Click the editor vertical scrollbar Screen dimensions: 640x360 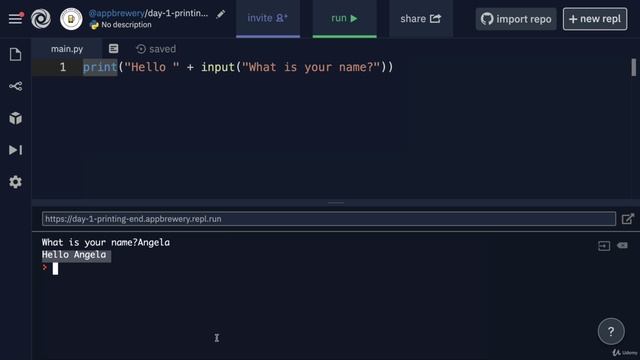[x=633, y=67]
